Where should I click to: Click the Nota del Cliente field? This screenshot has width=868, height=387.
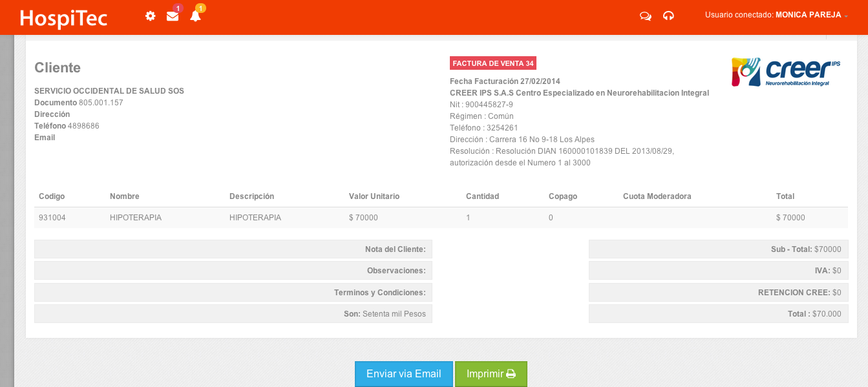tap(233, 249)
